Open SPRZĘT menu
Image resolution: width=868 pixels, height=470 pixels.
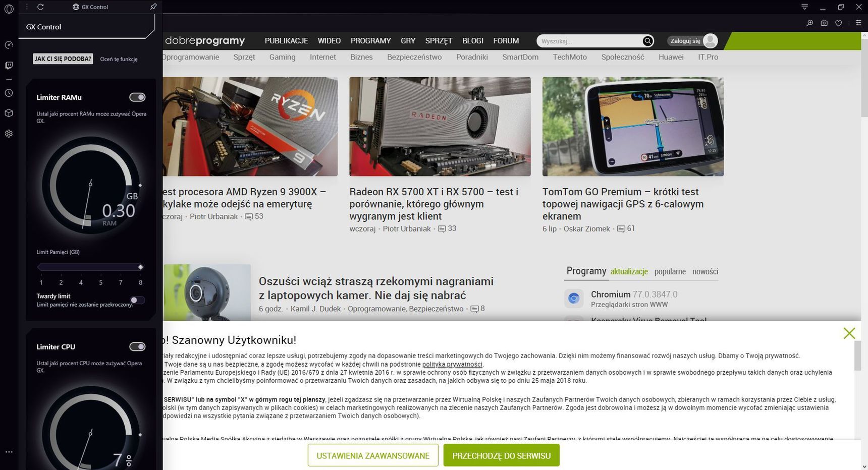click(x=439, y=41)
